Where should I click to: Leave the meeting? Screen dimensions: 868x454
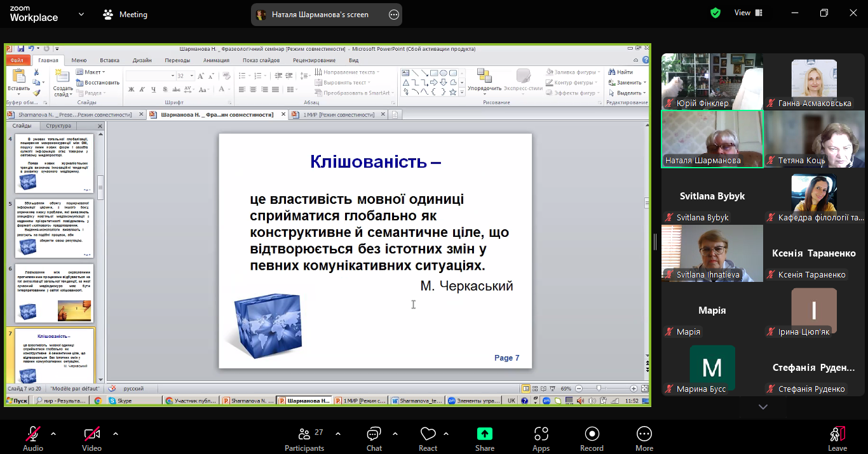(x=837, y=438)
